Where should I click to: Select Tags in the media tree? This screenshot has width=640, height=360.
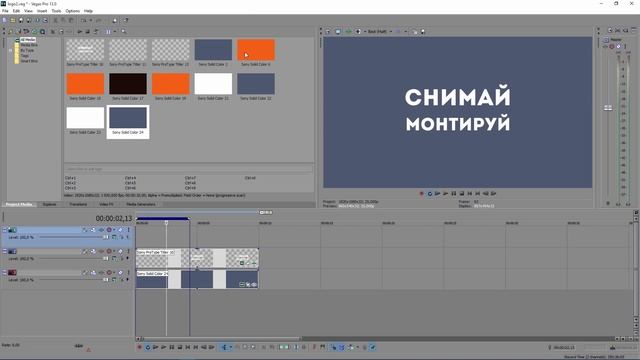click(25, 56)
